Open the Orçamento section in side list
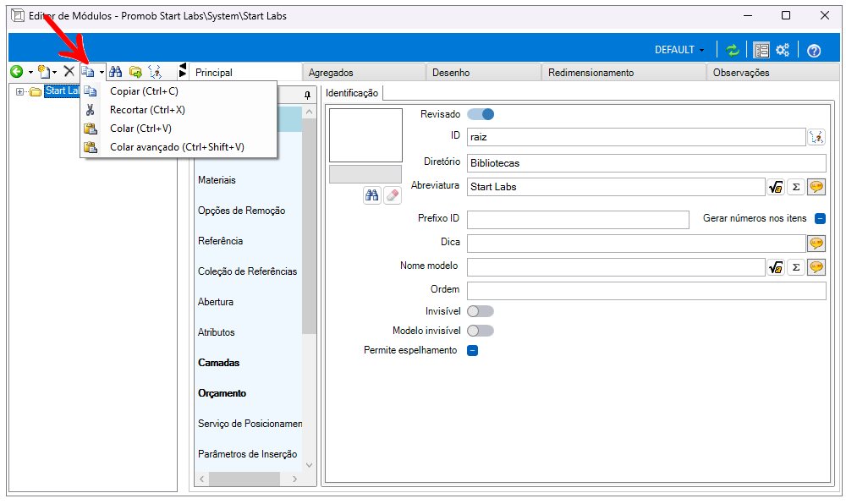This screenshot has height=504, width=846. coord(222,393)
